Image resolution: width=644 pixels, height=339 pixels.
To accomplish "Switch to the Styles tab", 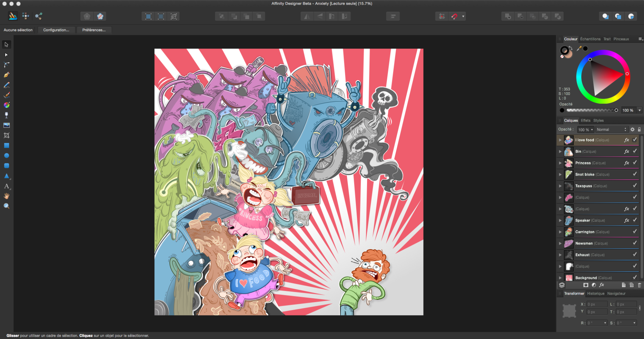I will pyautogui.click(x=598, y=120).
